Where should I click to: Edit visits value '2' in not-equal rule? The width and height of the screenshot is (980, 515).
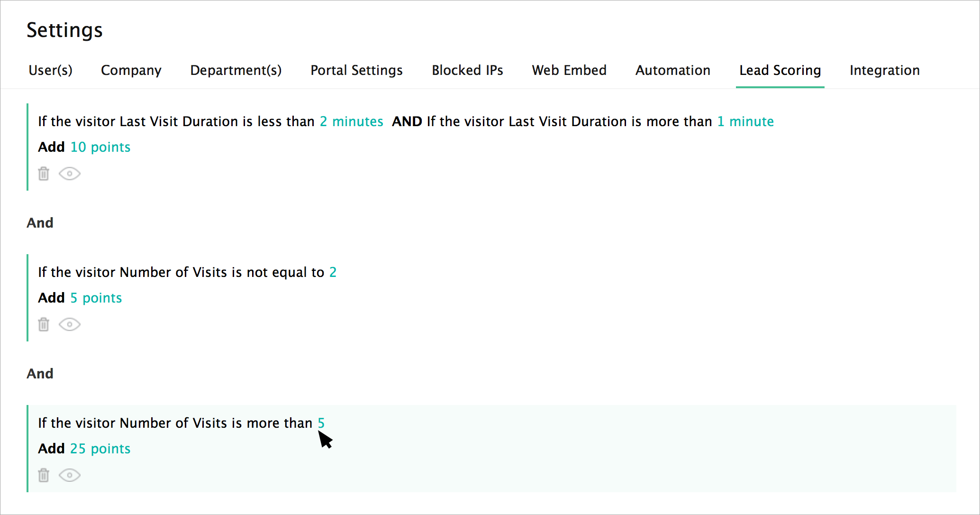click(x=333, y=272)
